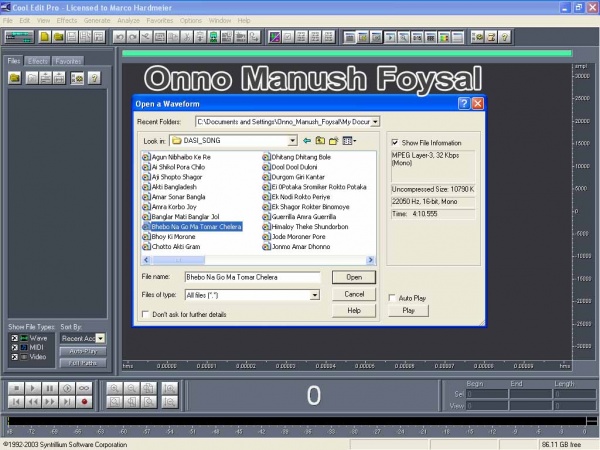
Task: Click the main toolbar Redo arrow icon
Action: 133,37
